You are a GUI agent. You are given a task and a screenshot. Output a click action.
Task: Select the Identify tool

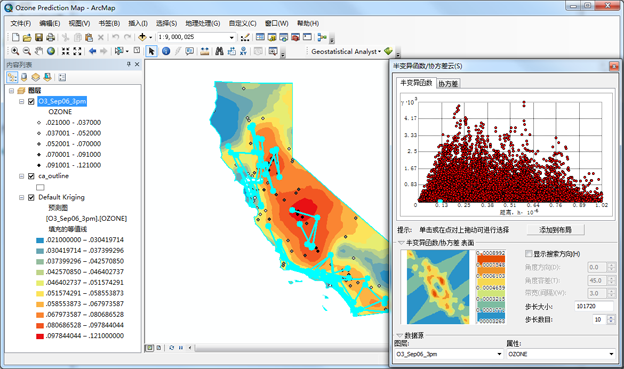click(166, 51)
